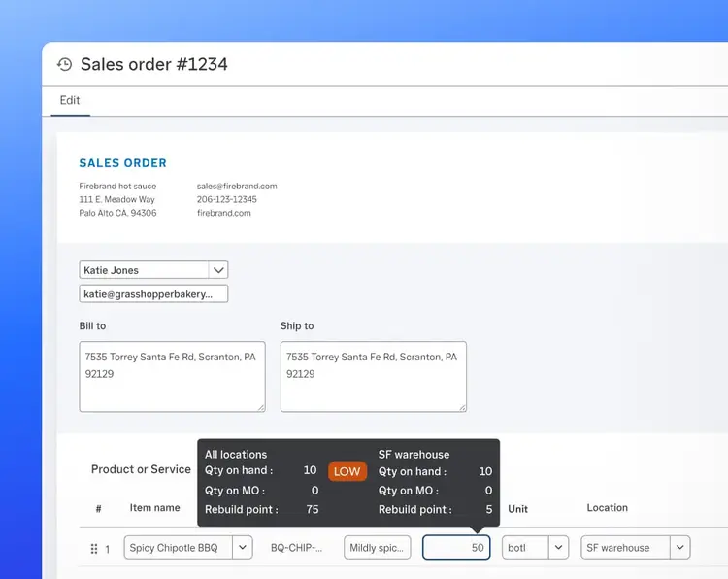Click the Ship to address box
Image resolution: width=728 pixels, height=579 pixels.
tap(374, 376)
